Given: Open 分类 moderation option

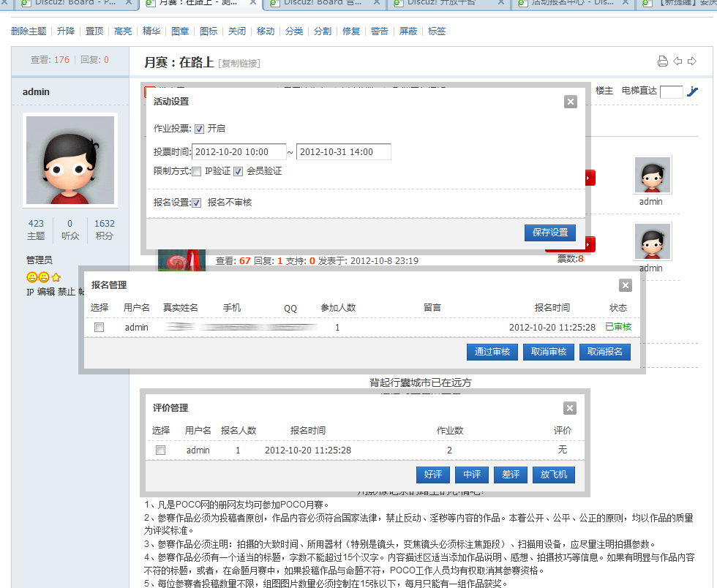Looking at the screenshot, I should pyautogui.click(x=294, y=31).
